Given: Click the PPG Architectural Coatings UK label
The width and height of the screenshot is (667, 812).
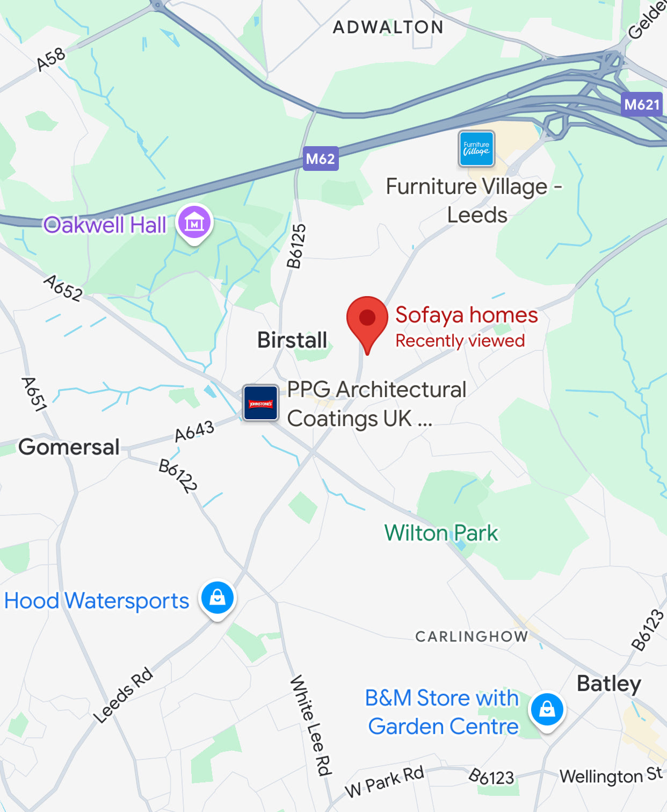Looking at the screenshot, I should pos(376,404).
